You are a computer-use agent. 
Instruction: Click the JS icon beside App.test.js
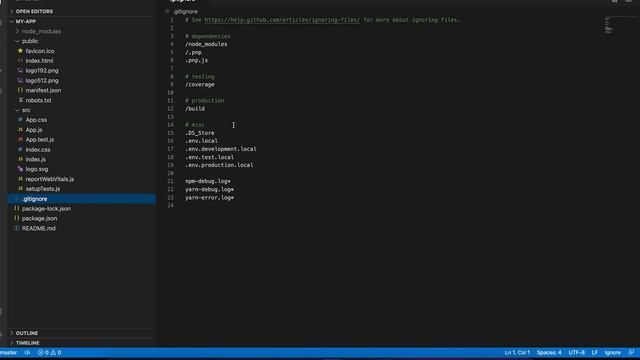(x=20, y=140)
